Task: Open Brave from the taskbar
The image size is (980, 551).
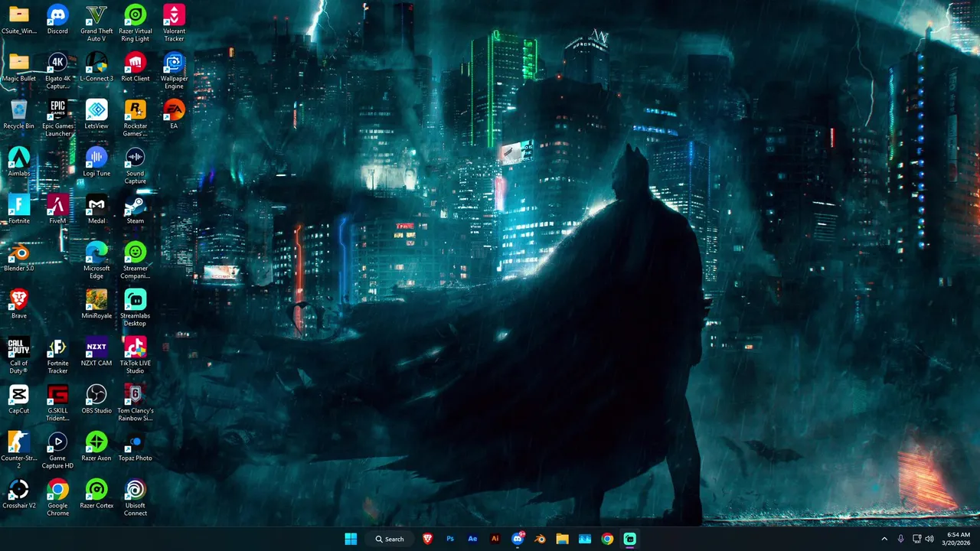Action: 427,539
